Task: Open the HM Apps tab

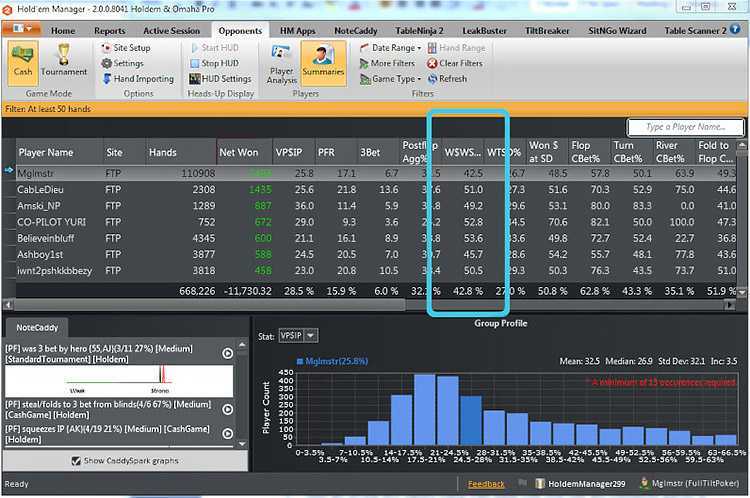Action: pyautogui.click(x=297, y=31)
